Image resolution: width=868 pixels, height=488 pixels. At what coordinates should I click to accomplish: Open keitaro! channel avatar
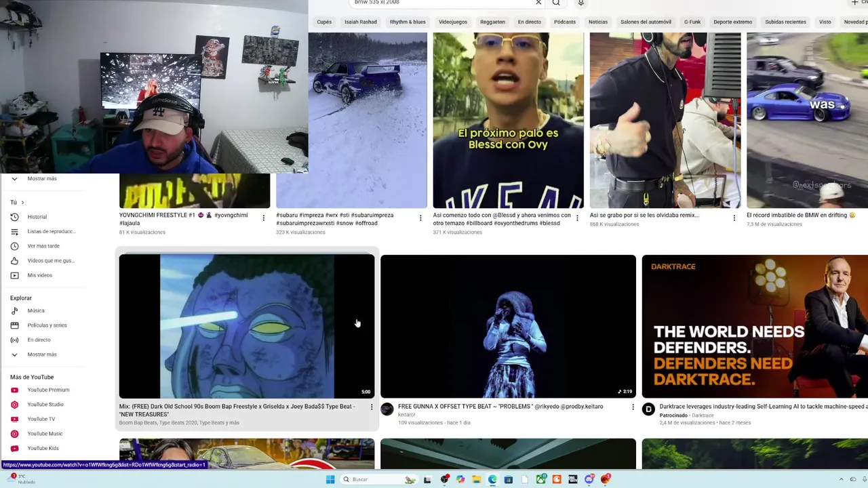tap(387, 409)
